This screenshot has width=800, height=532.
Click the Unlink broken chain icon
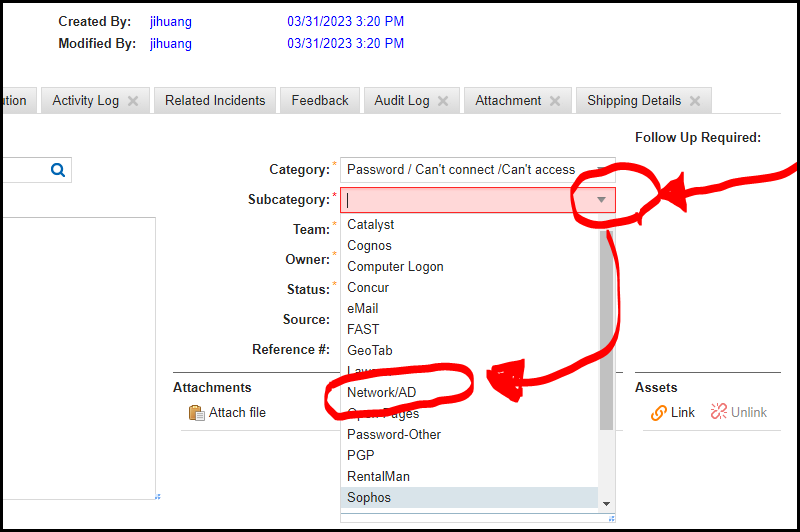(x=719, y=413)
